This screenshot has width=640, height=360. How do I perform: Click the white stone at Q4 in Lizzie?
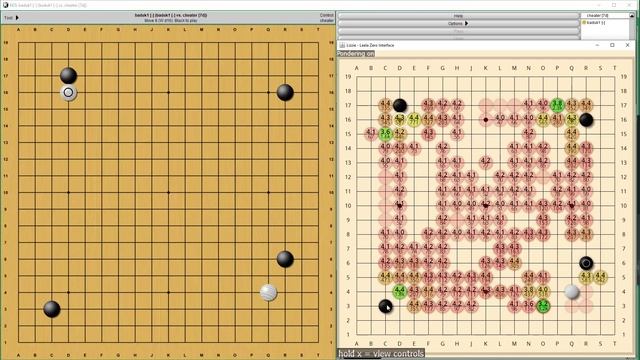(572, 291)
